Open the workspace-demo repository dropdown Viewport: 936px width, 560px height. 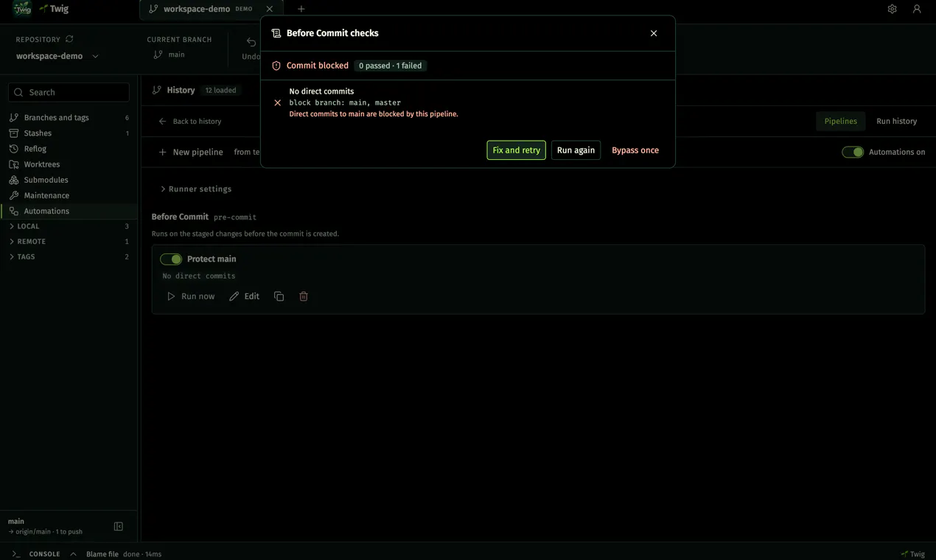click(57, 56)
